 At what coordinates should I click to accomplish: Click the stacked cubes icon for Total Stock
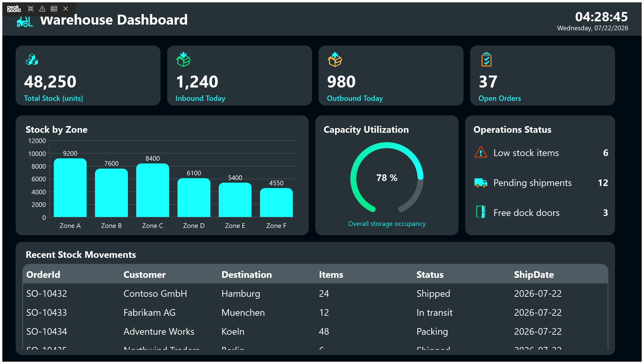point(32,60)
